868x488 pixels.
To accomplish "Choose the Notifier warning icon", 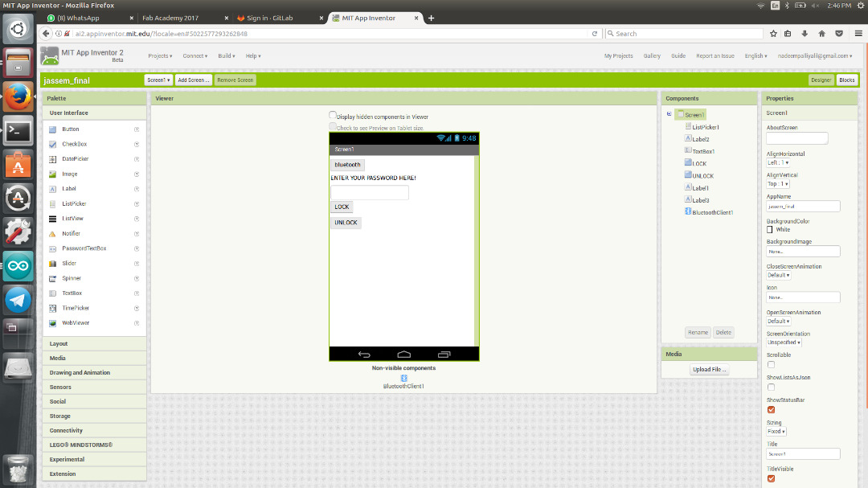I will [x=52, y=234].
